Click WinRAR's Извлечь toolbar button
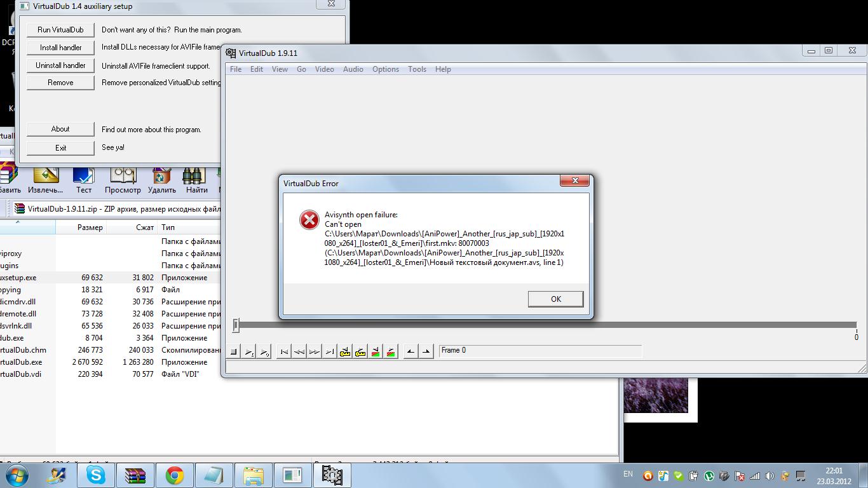 (46, 180)
